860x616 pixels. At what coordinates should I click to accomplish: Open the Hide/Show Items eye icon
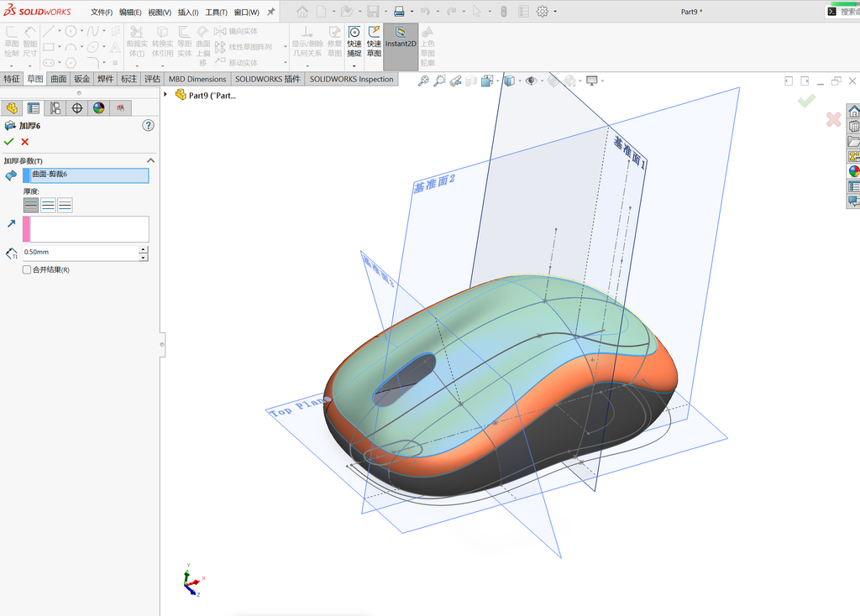coord(531,81)
